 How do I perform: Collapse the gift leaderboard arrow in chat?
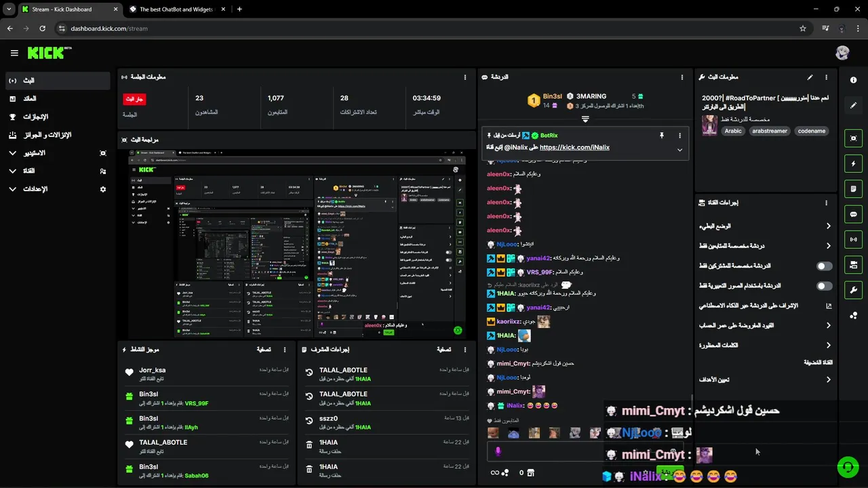click(585, 119)
